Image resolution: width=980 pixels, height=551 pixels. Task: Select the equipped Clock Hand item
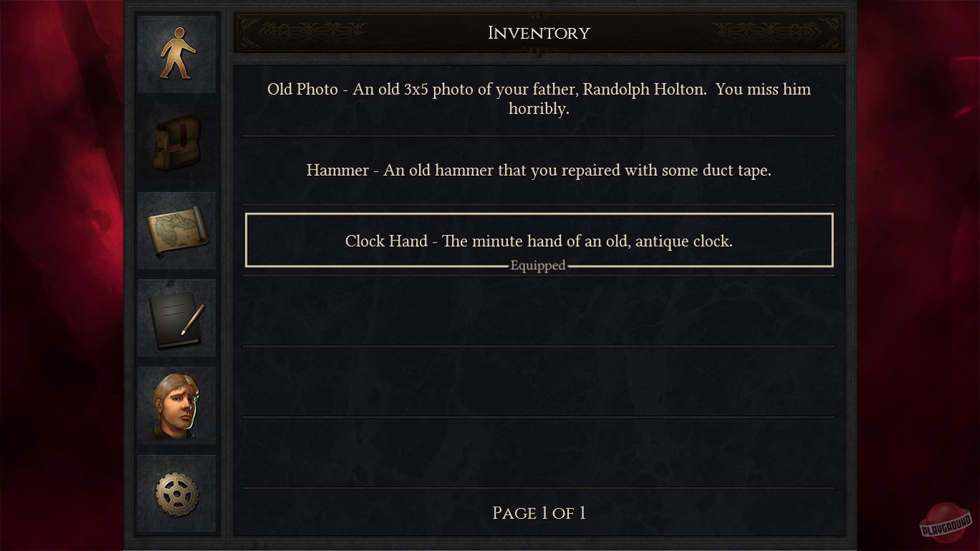click(x=539, y=240)
